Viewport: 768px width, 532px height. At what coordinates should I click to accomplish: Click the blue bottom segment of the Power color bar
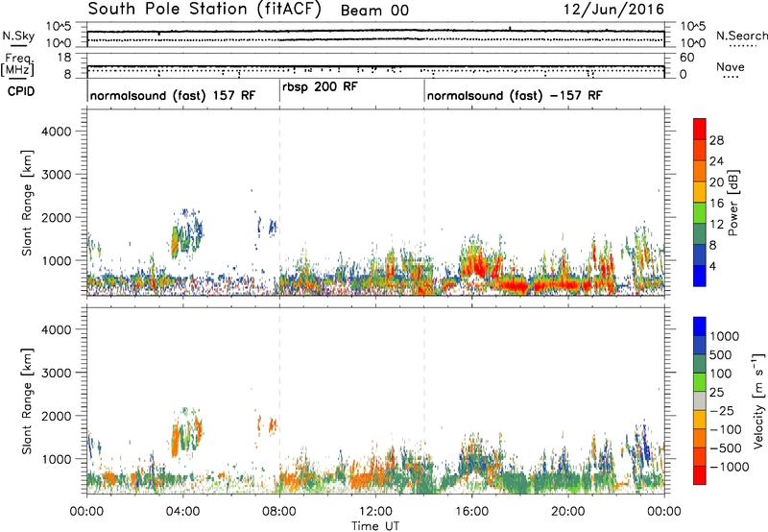[700, 276]
